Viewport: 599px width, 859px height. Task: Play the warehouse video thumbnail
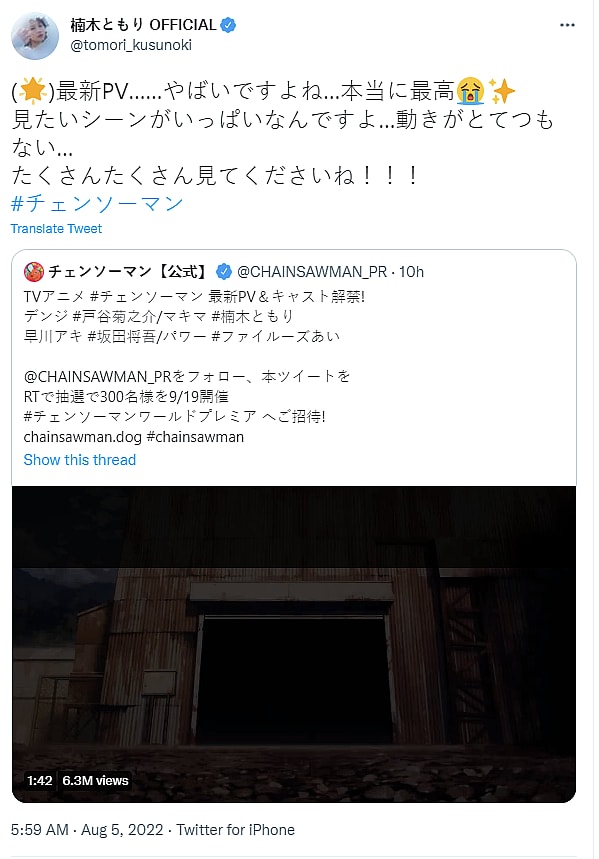pyautogui.click(x=294, y=644)
